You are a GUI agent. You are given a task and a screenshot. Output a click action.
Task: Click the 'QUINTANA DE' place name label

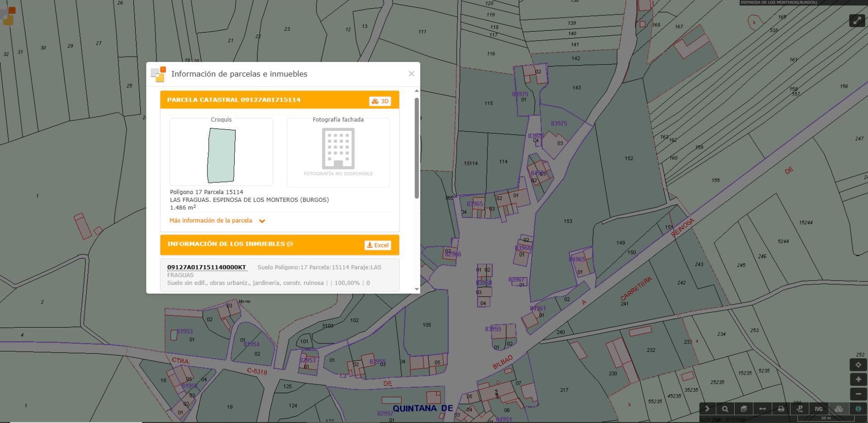click(x=423, y=409)
